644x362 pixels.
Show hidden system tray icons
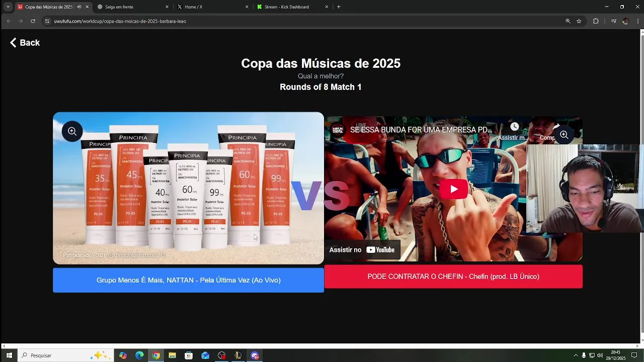[x=576, y=355]
